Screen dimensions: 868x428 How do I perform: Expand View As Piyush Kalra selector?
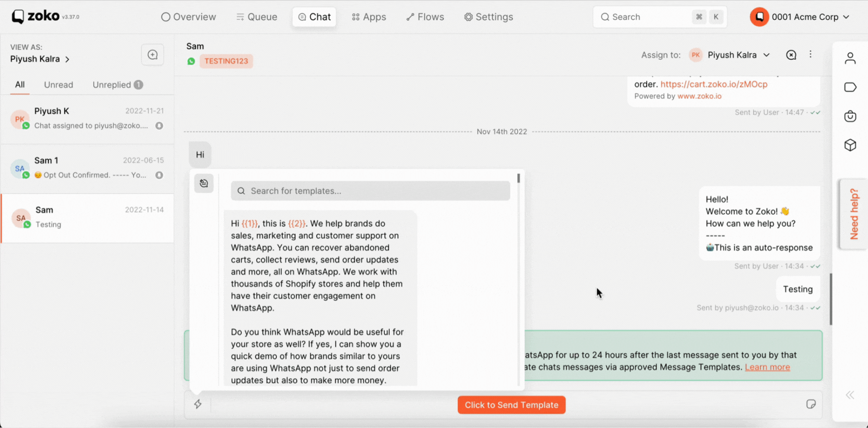tap(40, 59)
